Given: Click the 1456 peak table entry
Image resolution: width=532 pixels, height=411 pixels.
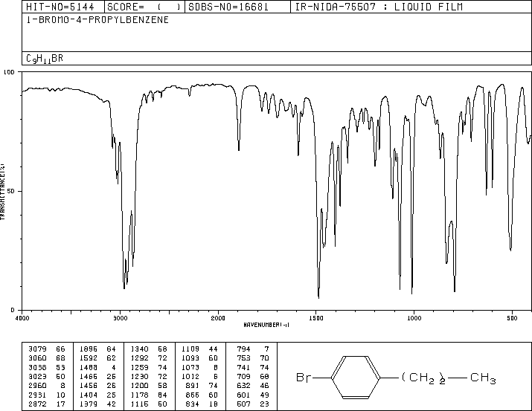Looking at the screenshot, I should coord(89,386).
